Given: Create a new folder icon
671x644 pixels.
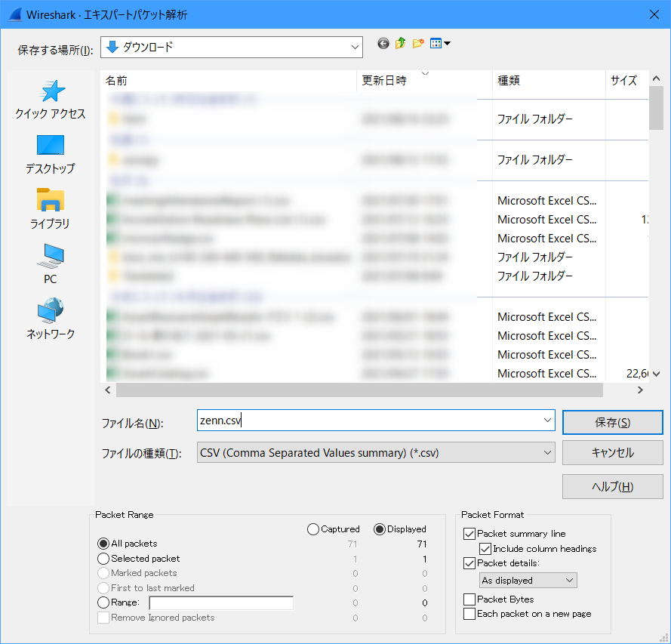Looking at the screenshot, I should 418,43.
